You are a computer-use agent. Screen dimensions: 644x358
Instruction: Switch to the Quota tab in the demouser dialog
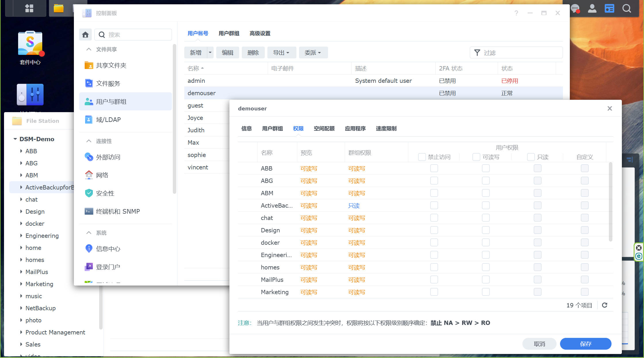(324, 129)
